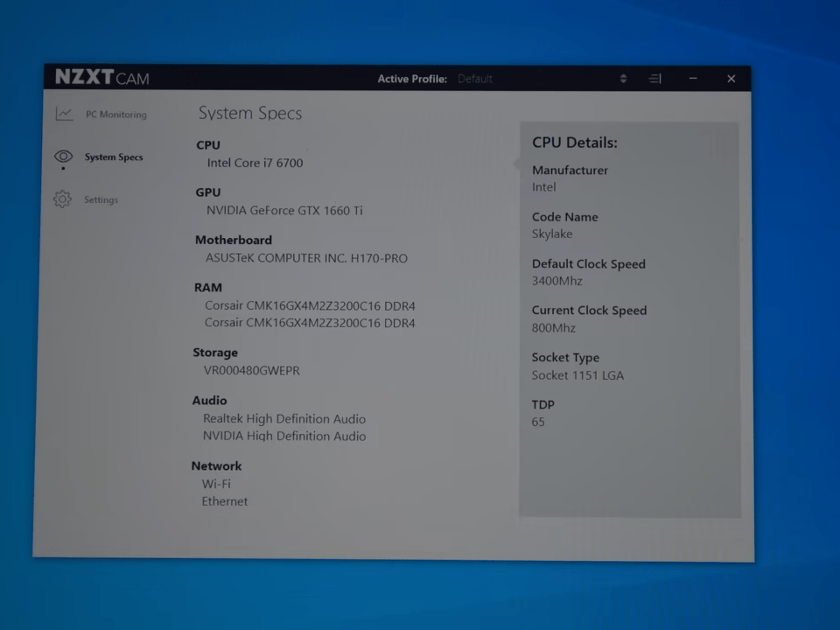The height and width of the screenshot is (630, 840).
Task: Open the PC Monitoring graph icon
Action: tap(64, 114)
